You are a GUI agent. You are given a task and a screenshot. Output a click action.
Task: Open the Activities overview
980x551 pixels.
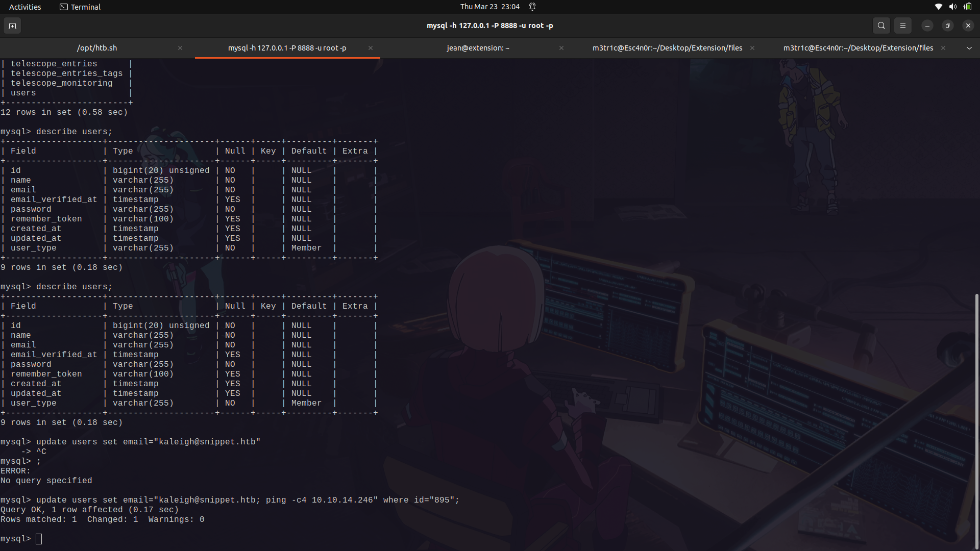pyautogui.click(x=25, y=7)
